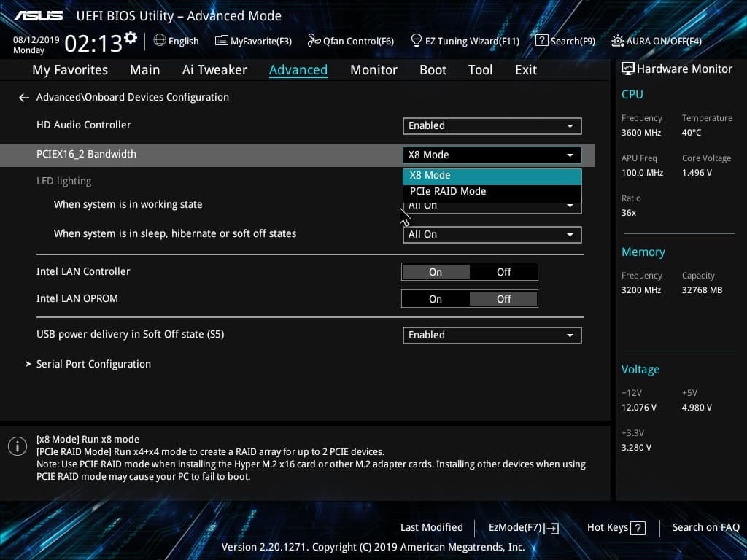This screenshot has width=747, height=560.
Task: Click the Last Modified button
Action: (x=432, y=528)
